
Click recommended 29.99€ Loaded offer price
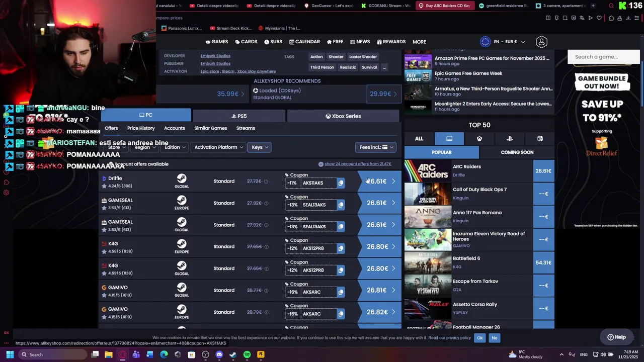tap(383, 94)
